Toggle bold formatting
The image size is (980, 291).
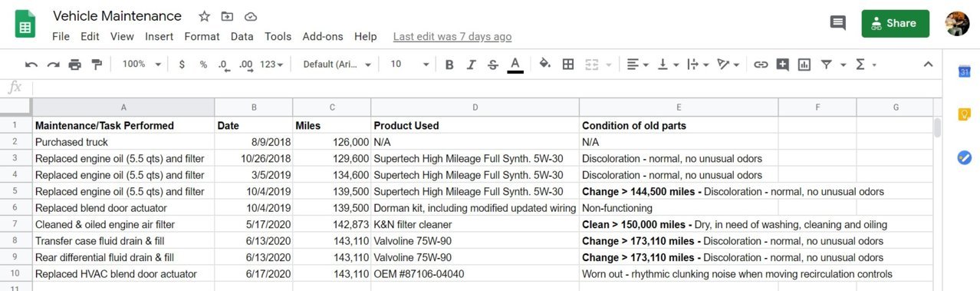[x=449, y=64]
